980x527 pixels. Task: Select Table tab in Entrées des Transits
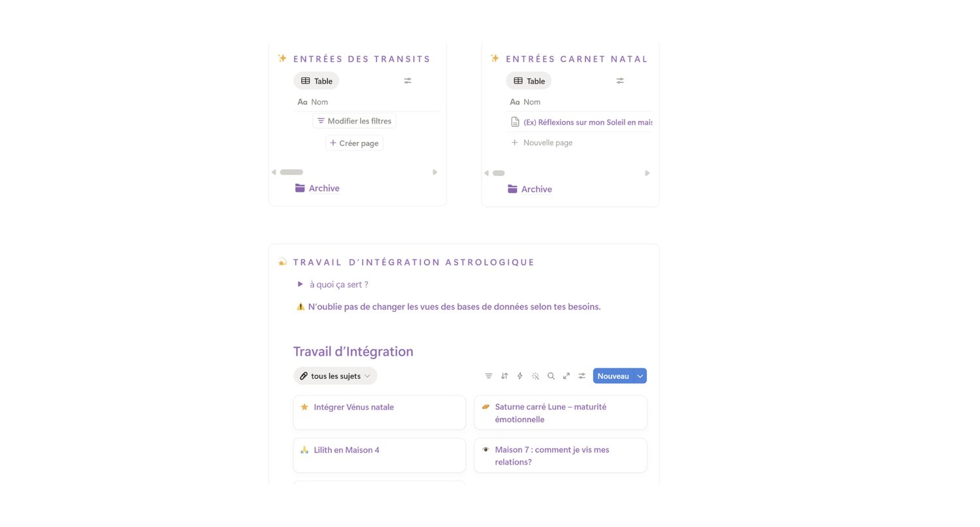click(x=316, y=81)
